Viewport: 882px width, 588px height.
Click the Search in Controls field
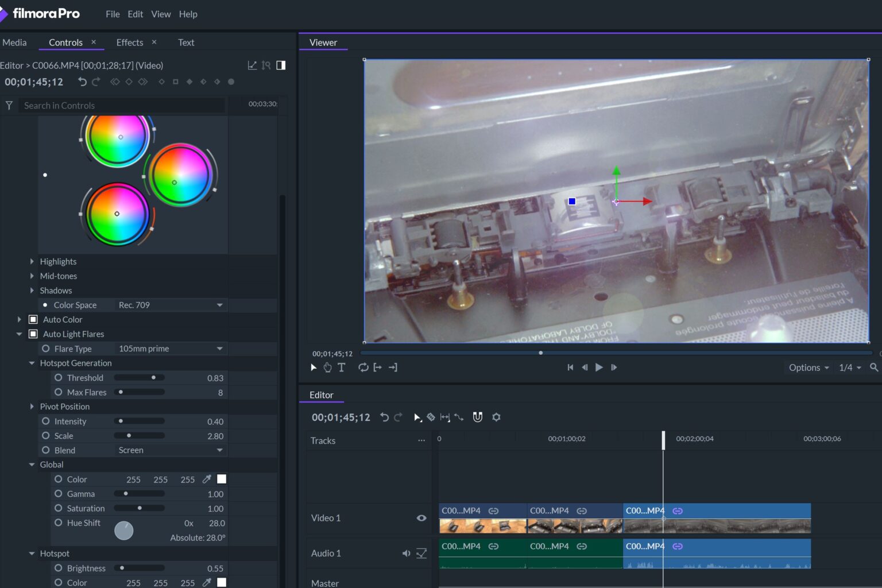click(x=122, y=106)
